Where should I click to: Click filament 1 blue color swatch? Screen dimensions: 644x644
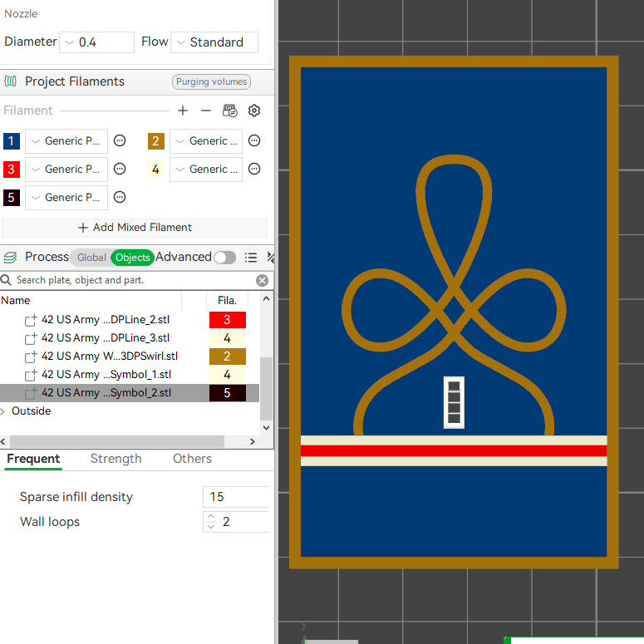[x=12, y=141]
